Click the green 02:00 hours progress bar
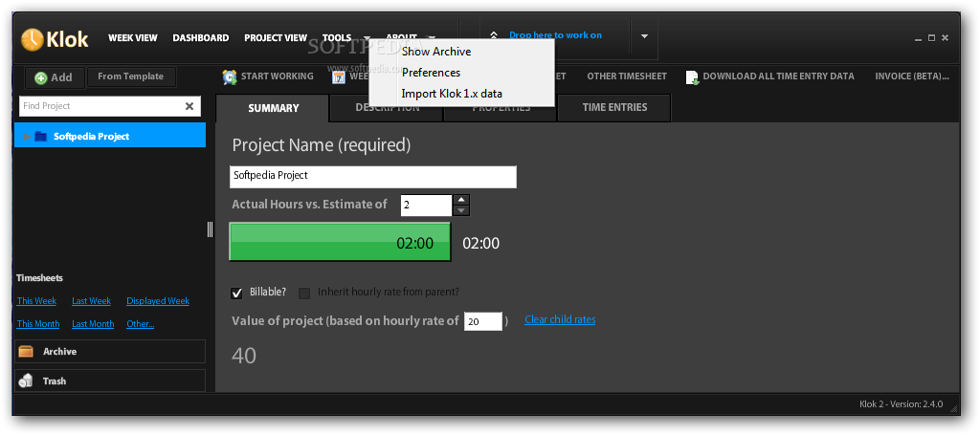The width and height of the screenshot is (980, 435). [x=340, y=242]
